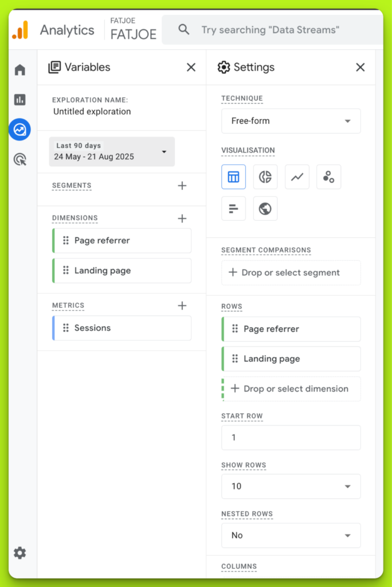Click the SHOW ROWS heading label
This screenshot has height=587, width=392.
pos(244,465)
